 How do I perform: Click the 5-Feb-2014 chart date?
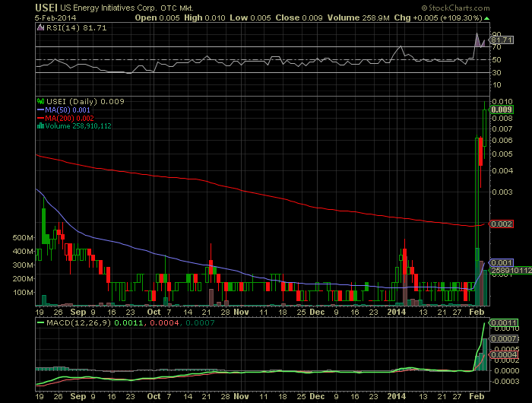click(x=55, y=18)
